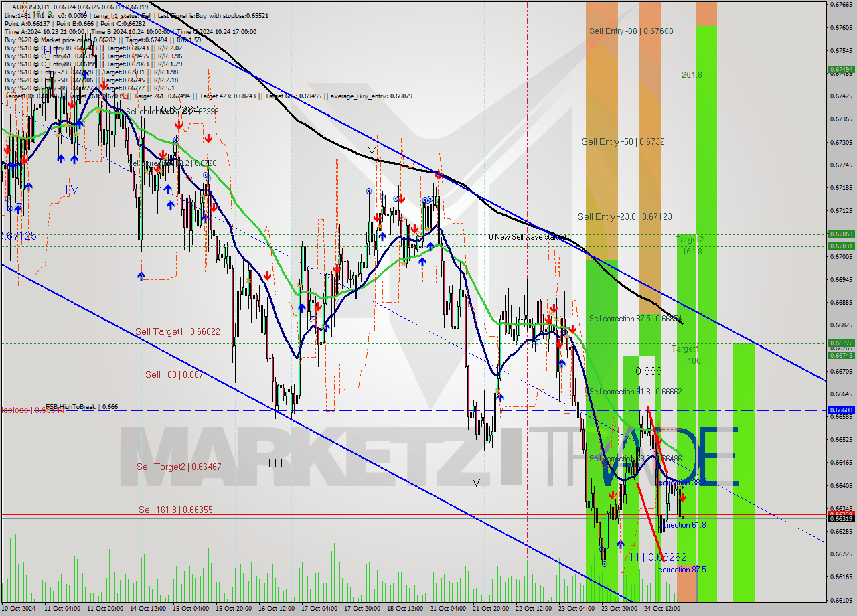Click the '16 Oct 12:00' time axis label
857x616 pixels.
coord(276,609)
